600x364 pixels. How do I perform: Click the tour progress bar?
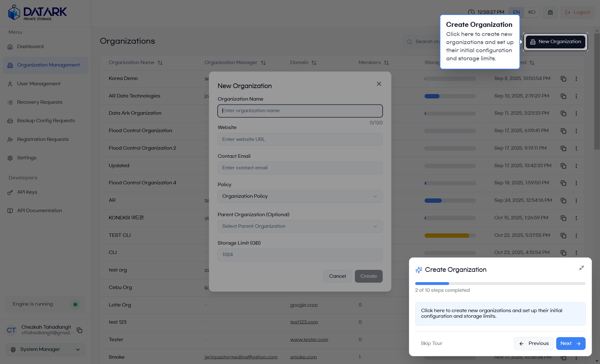[x=500, y=283]
